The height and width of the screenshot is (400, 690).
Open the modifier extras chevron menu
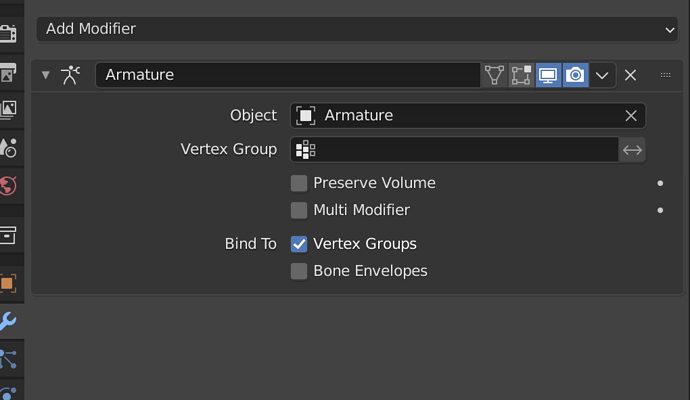pos(602,75)
